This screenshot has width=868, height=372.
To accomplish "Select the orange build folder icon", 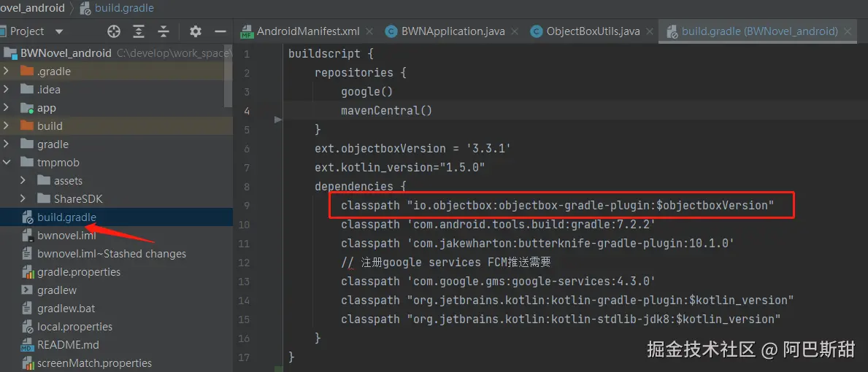I will point(26,126).
